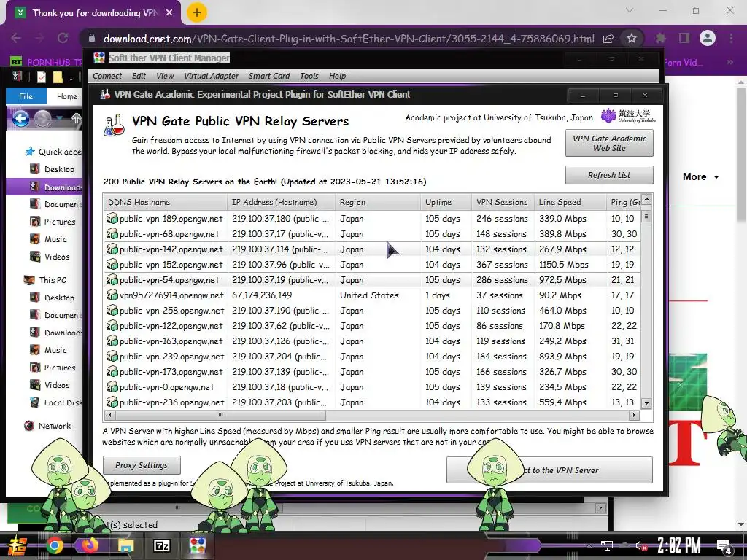Bookmark this page with star icon
The width and height of the screenshot is (747, 560).
click(x=632, y=38)
